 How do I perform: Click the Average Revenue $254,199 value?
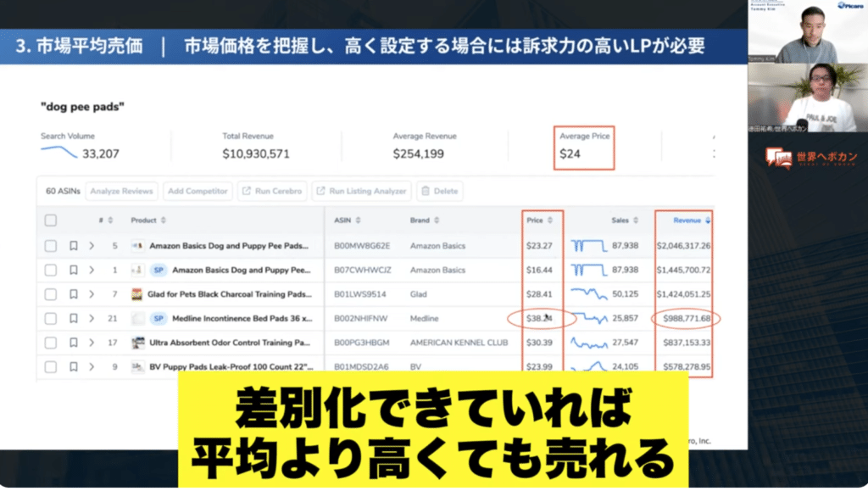[x=419, y=153]
